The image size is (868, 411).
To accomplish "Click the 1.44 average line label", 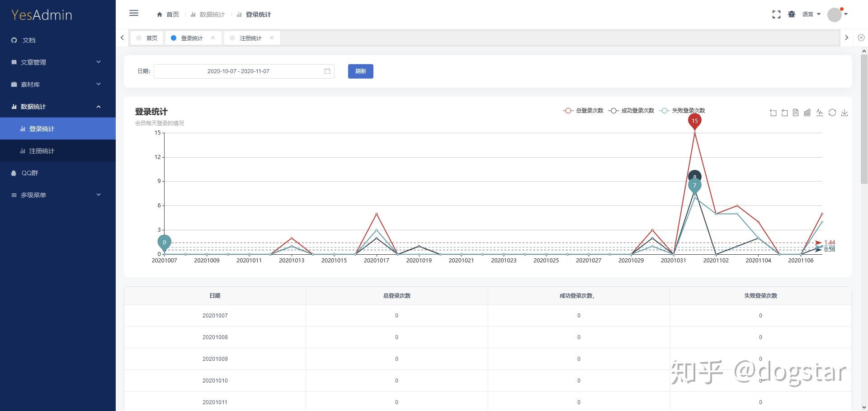I will pos(830,243).
